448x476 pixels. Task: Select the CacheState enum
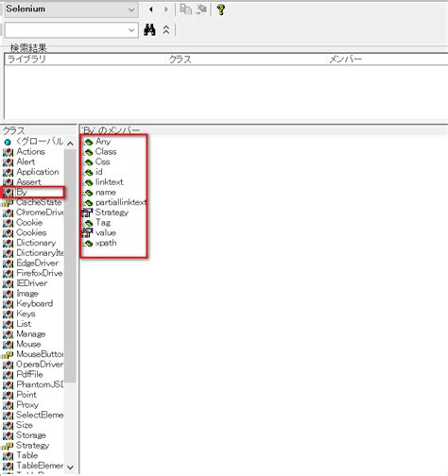[x=31, y=202]
